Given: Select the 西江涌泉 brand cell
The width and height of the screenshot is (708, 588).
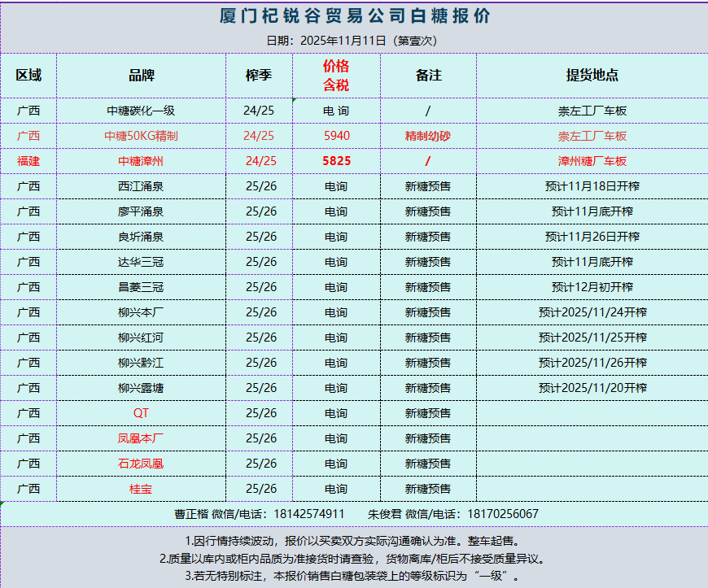Looking at the screenshot, I should click(x=142, y=186).
